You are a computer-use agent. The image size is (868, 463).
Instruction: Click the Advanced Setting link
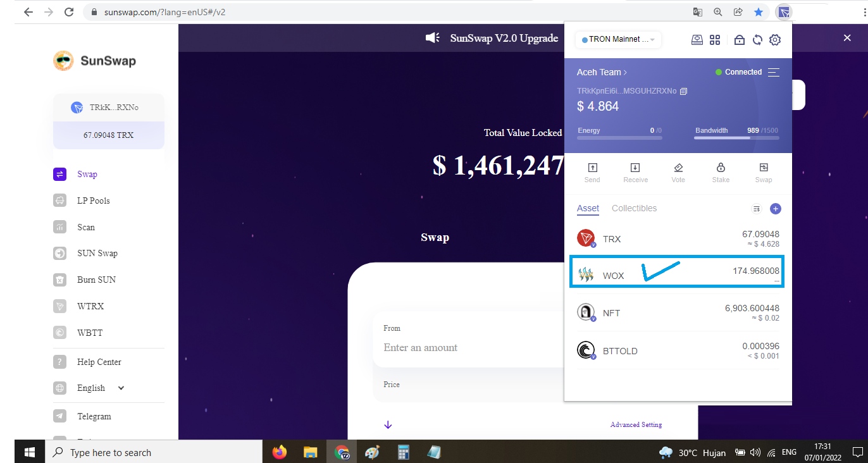[x=636, y=425]
